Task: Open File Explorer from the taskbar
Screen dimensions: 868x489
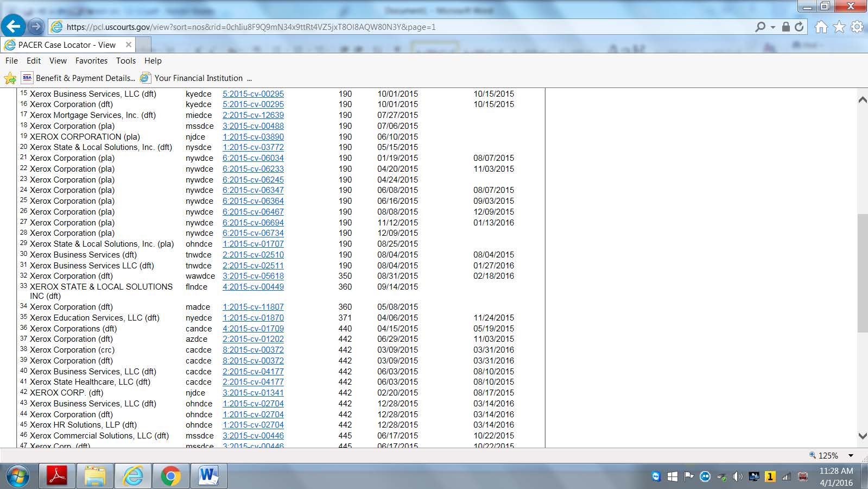Action: [x=95, y=477]
